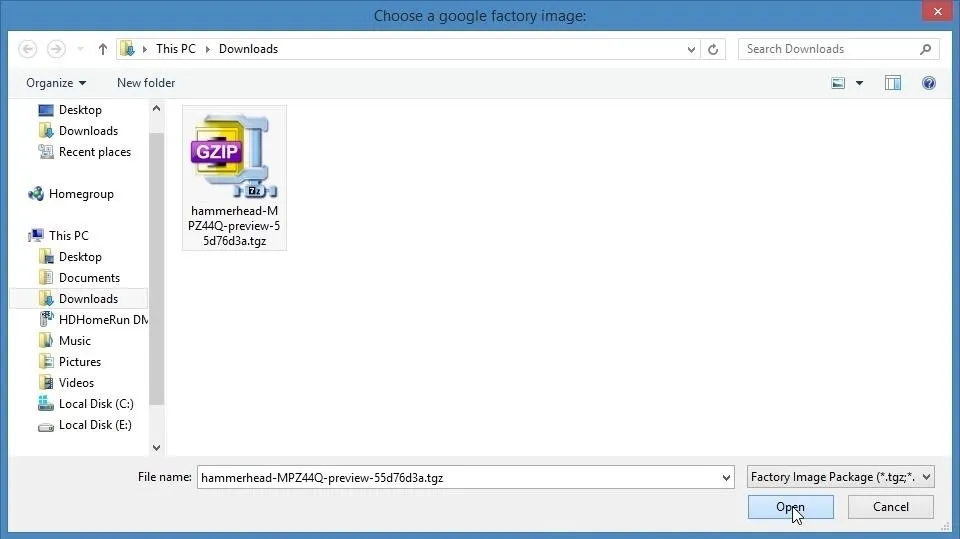Open the Factory Image Package file type dropdown
The width and height of the screenshot is (960, 539).
click(x=841, y=477)
